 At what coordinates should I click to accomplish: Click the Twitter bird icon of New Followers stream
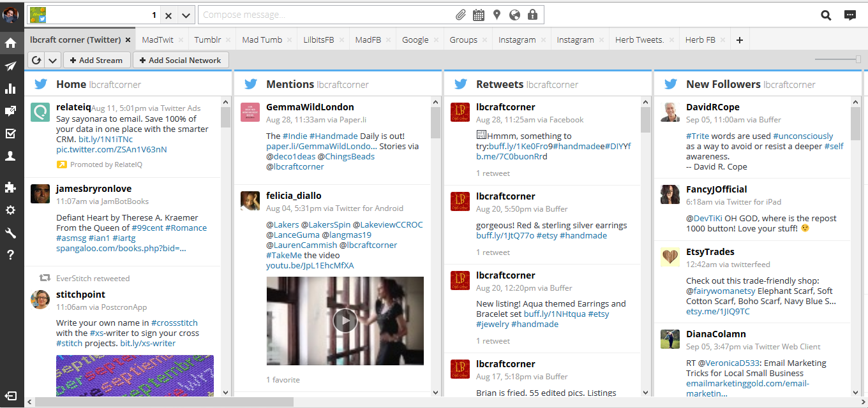click(x=670, y=84)
